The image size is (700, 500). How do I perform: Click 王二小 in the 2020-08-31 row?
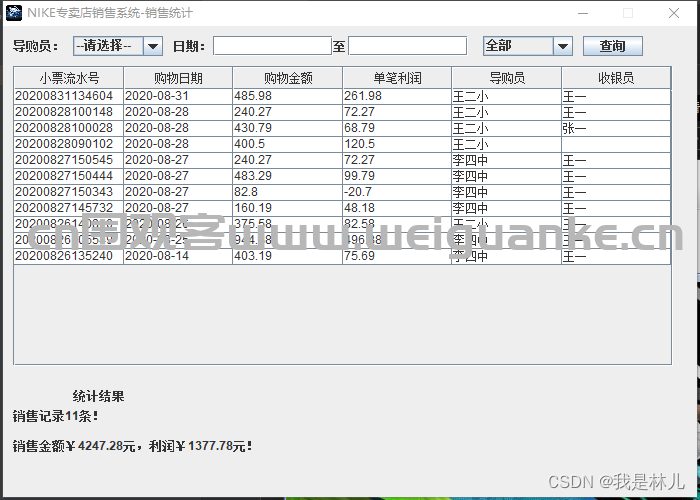pyautogui.click(x=507, y=96)
